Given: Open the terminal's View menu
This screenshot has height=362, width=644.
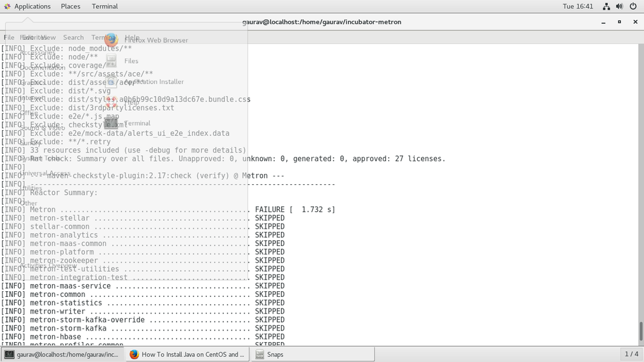Looking at the screenshot, I should [x=48, y=37].
